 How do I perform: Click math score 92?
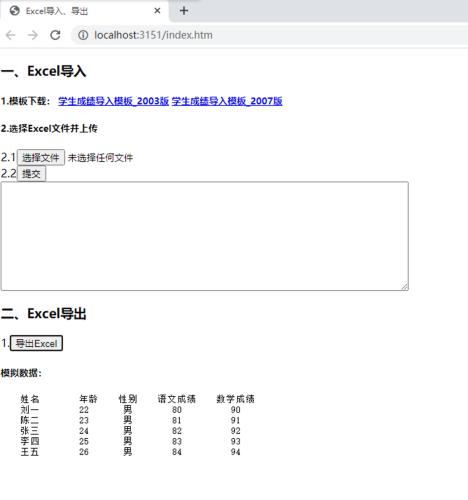pos(235,431)
